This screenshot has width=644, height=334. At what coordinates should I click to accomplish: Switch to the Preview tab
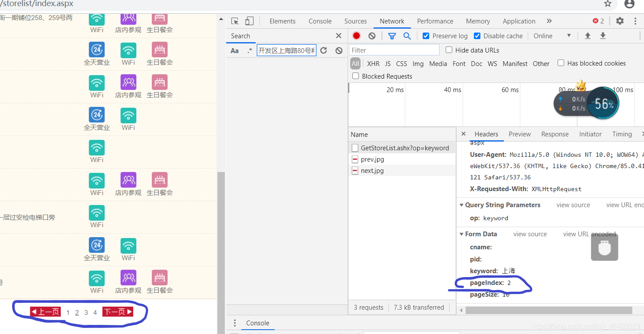point(520,134)
